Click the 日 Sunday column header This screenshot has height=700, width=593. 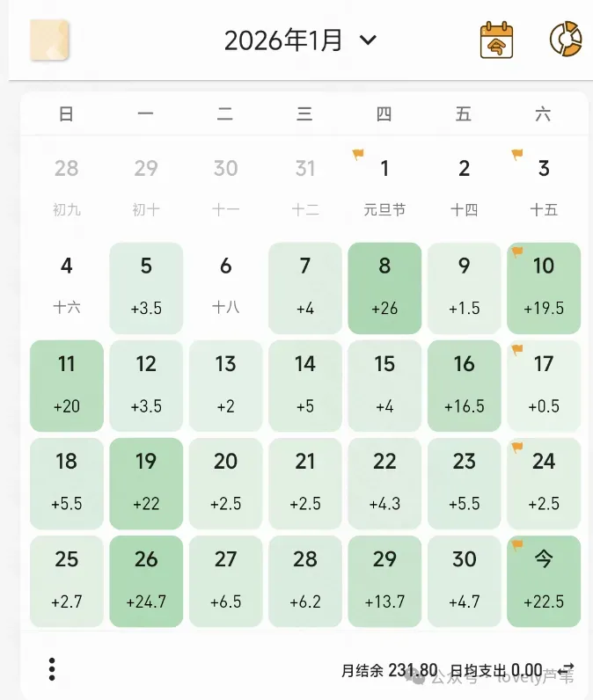(x=67, y=114)
